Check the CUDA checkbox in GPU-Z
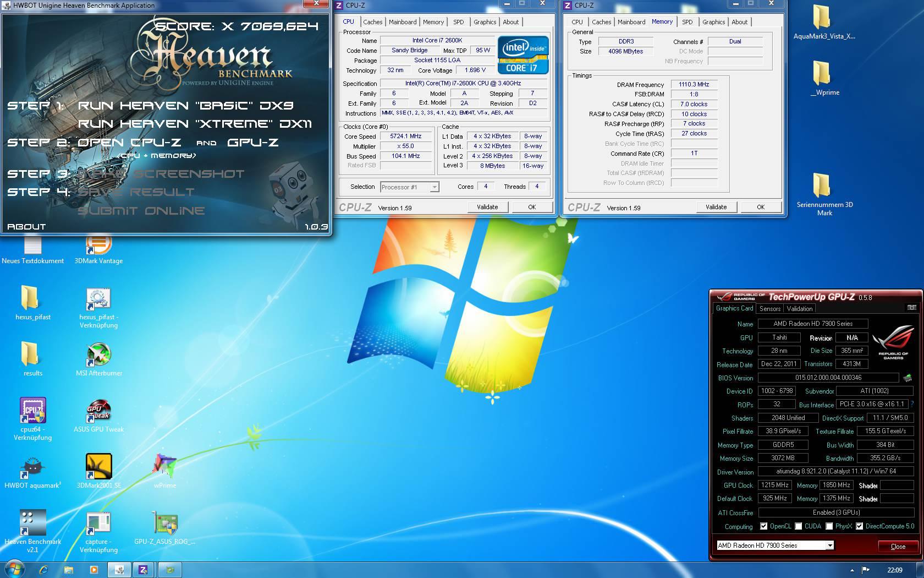Image resolution: width=924 pixels, height=578 pixels. [798, 526]
